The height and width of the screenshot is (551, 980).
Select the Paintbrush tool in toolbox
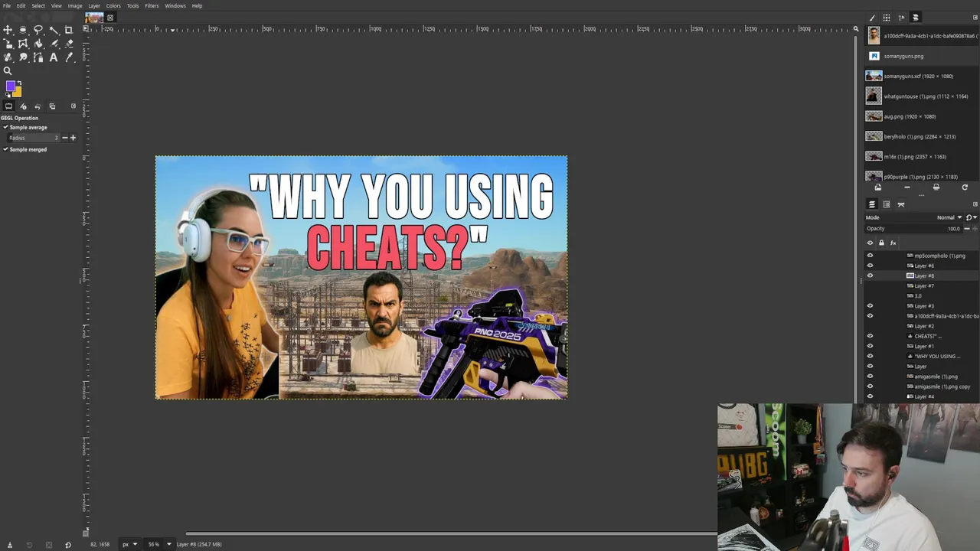click(54, 44)
